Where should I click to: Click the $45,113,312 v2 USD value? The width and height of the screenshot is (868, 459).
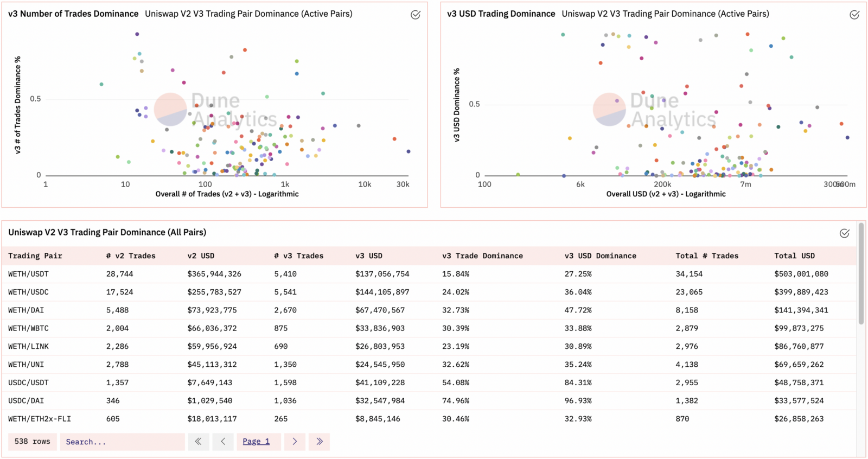(x=212, y=365)
